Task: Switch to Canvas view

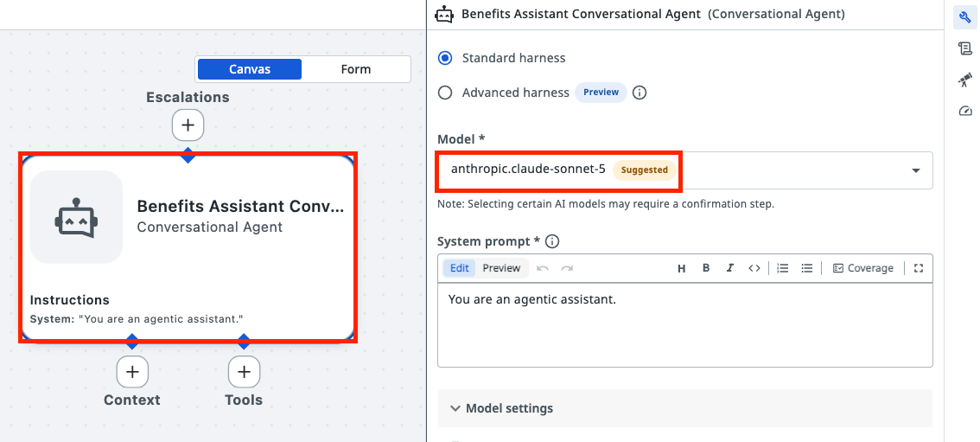Action: tap(250, 69)
